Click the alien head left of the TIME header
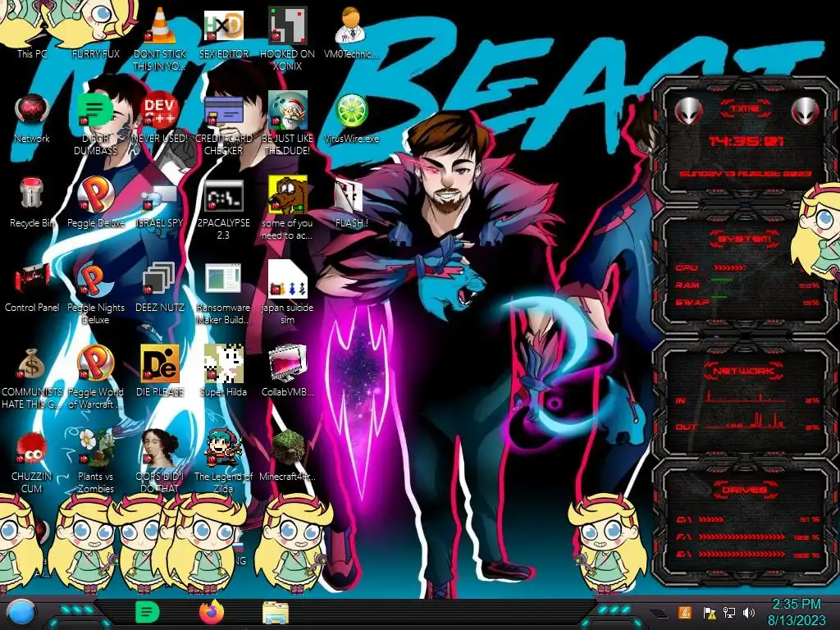This screenshot has height=630, width=840. pos(688,111)
